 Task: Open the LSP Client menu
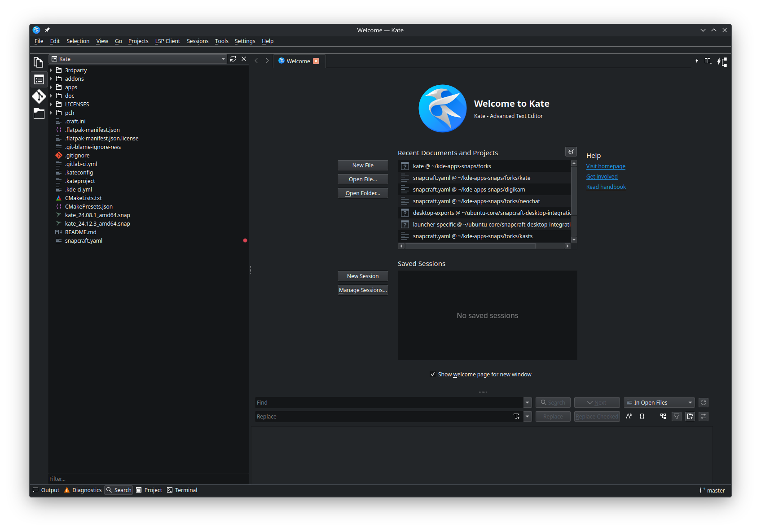[x=167, y=41]
